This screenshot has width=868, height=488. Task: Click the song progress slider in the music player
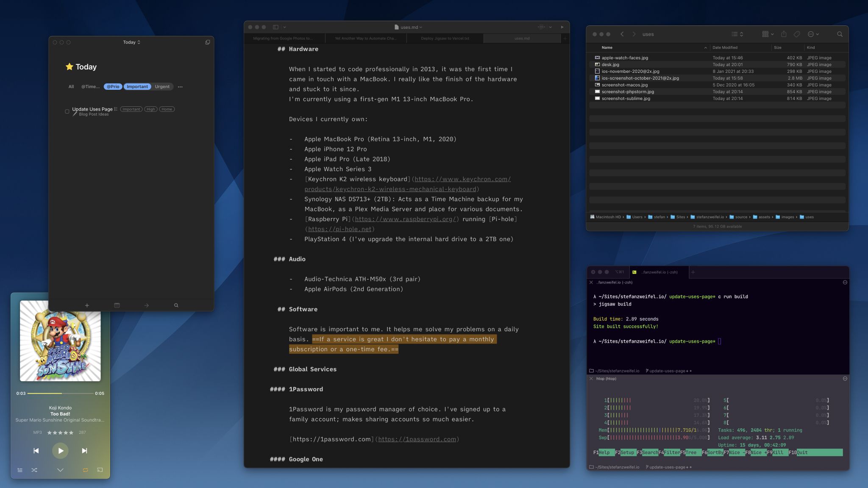[59, 393]
